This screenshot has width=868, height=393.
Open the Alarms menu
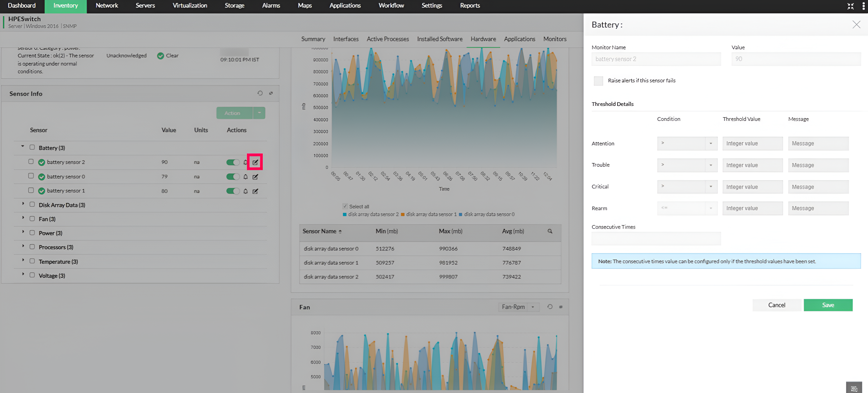[271, 6]
